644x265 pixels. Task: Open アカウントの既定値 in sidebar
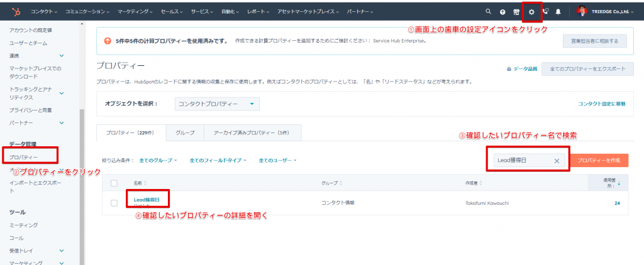point(31,30)
